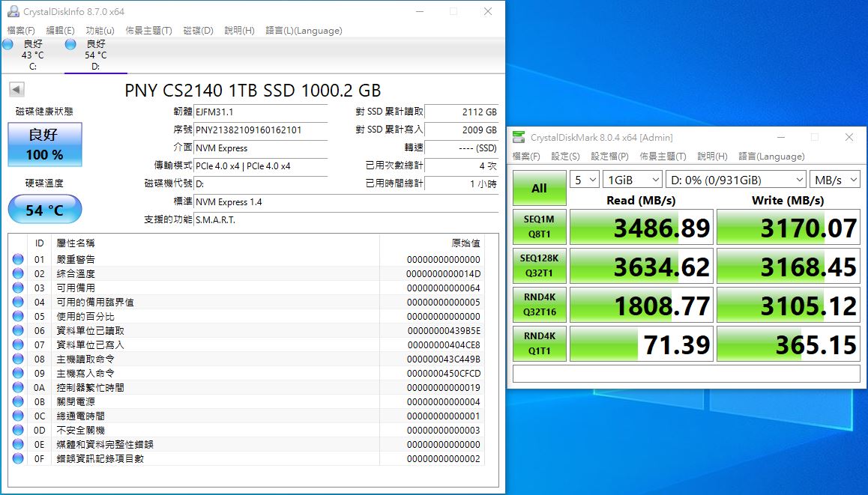Click the CrystalDiskMark title bar icon
This screenshot has width=868, height=495.
click(519, 137)
